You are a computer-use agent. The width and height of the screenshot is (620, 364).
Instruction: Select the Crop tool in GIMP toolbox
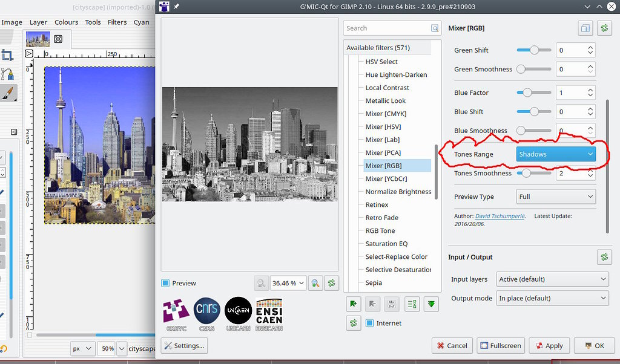(x=8, y=54)
